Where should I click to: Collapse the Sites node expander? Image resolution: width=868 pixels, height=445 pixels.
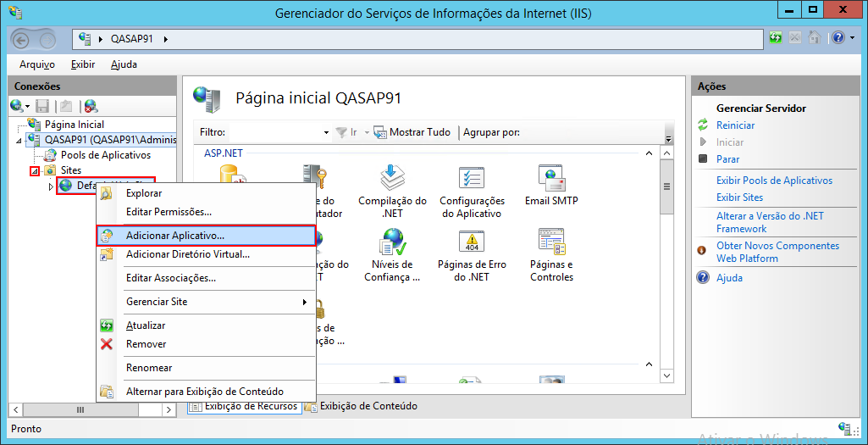(35, 171)
